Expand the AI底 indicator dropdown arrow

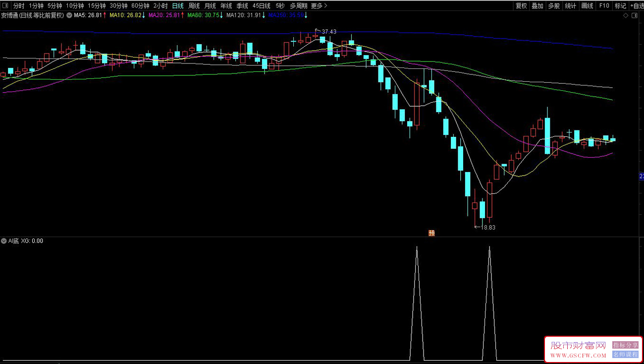point(4,241)
